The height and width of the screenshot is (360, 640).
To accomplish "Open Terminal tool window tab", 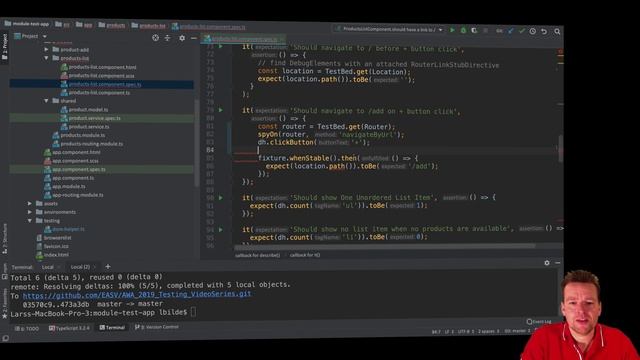I will [x=112, y=327].
